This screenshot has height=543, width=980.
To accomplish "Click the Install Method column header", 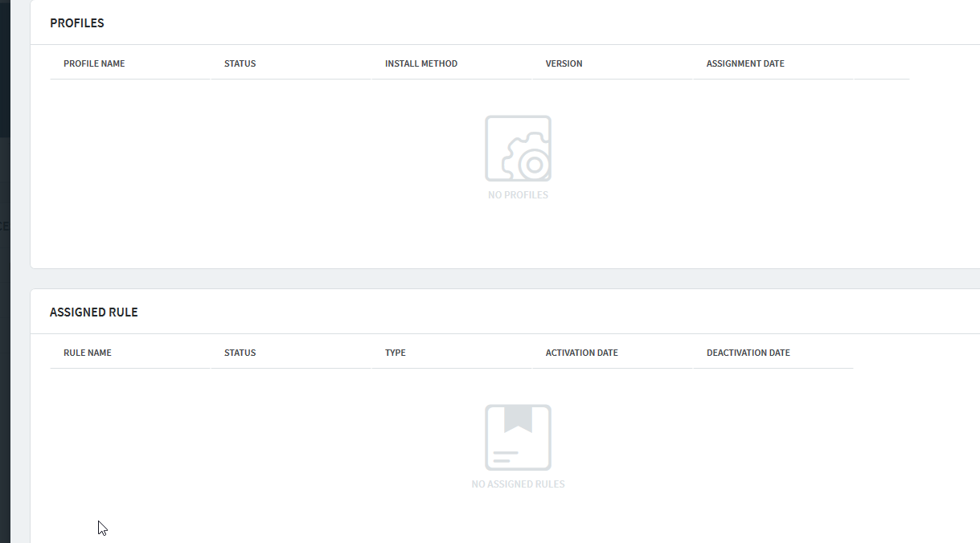I will tap(420, 63).
